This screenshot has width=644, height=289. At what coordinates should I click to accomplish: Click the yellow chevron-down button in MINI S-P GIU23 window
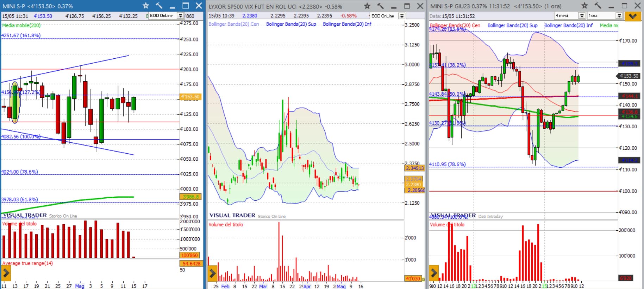coord(633,16)
